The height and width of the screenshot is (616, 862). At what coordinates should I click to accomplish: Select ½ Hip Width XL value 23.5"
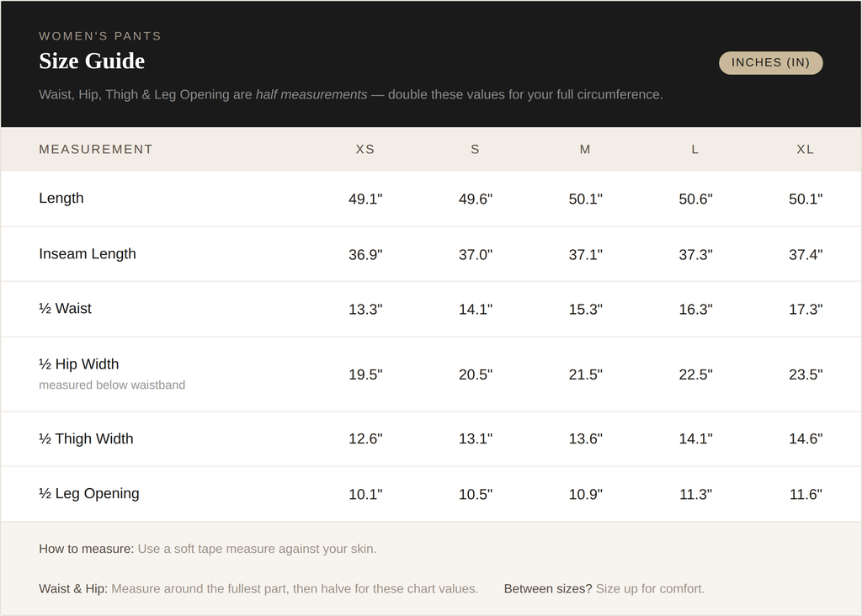[806, 374]
